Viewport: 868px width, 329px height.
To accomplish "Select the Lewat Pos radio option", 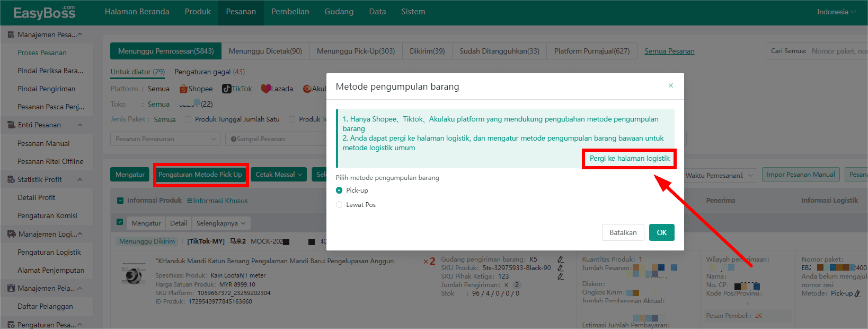I will [339, 205].
